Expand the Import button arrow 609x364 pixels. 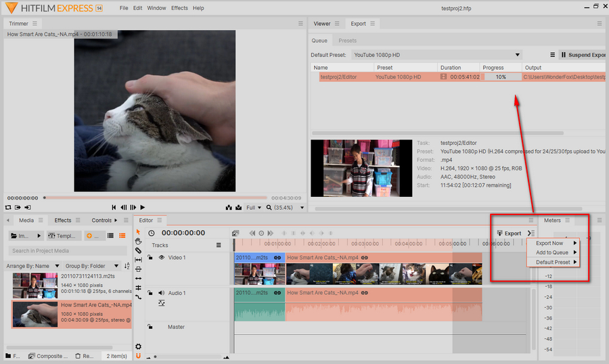tap(39, 235)
